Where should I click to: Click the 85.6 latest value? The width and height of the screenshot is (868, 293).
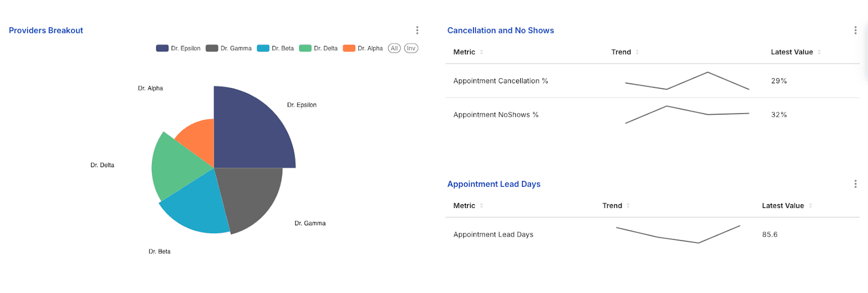coord(770,234)
